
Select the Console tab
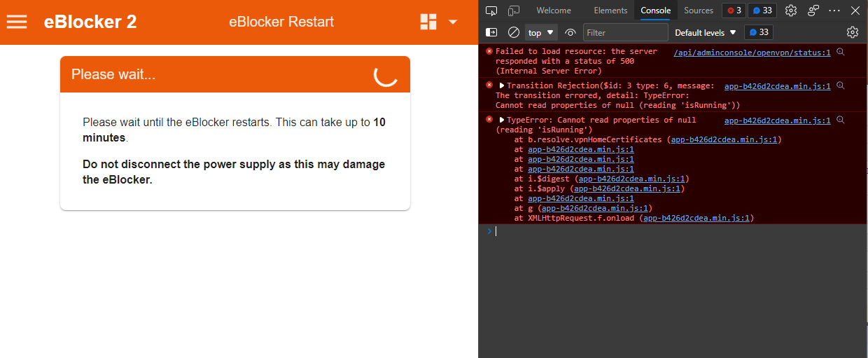tap(655, 11)
